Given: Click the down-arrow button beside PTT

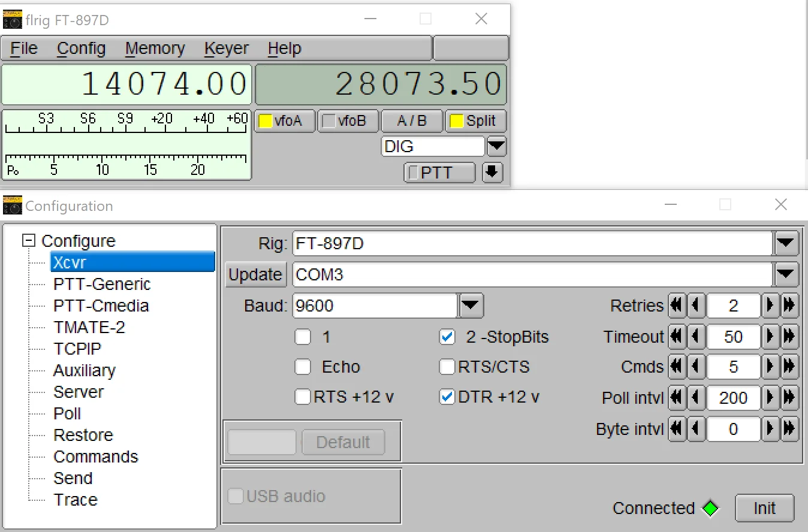Looking at the screenshot, I should click(492, 173).
